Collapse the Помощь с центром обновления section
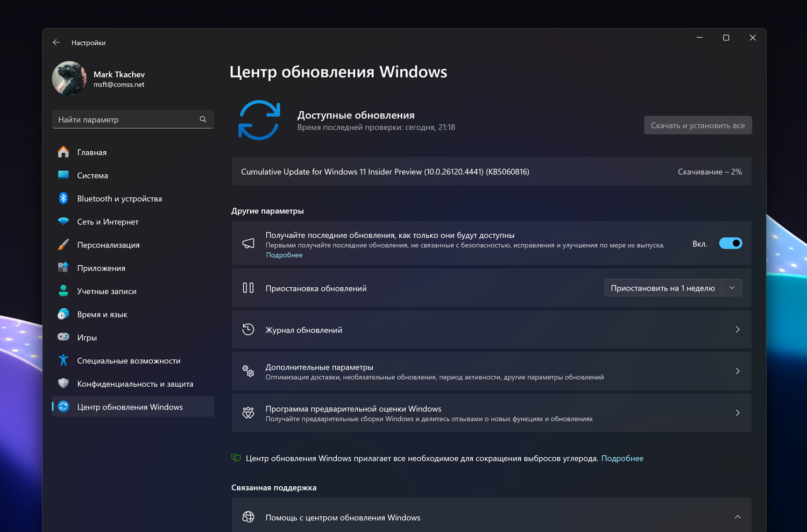The width and height of the screenshot is (807, 532). pos(738,517)
